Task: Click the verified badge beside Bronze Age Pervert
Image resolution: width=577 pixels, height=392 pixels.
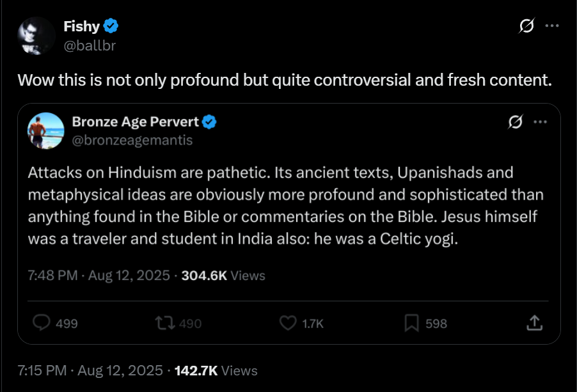Action: click(209, 121)
